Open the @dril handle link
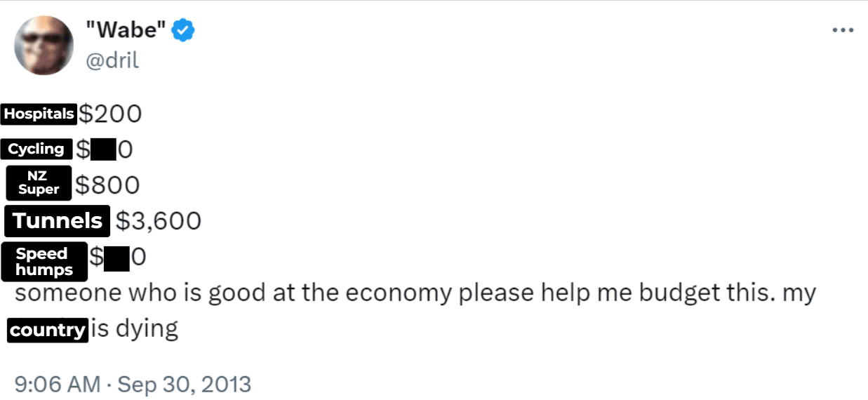This screenshot has width=868, height=400. click(x=112, y=60)
